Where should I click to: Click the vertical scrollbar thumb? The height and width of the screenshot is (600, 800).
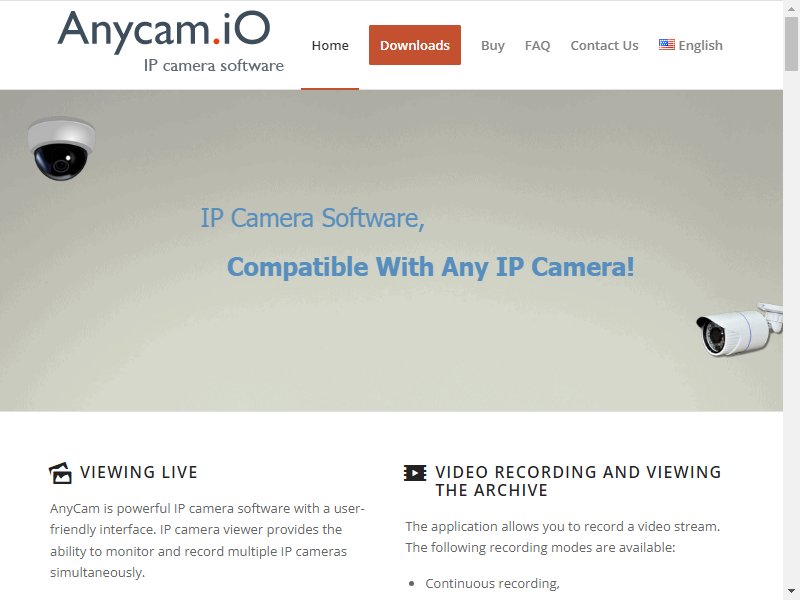(x=791, y=44)
